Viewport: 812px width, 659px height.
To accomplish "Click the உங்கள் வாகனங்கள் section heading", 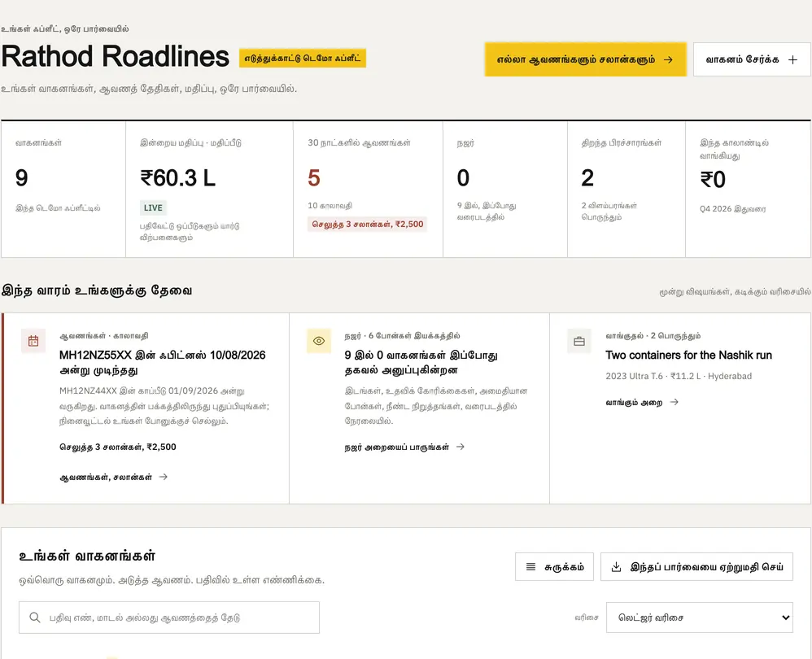I will [87, 556].
